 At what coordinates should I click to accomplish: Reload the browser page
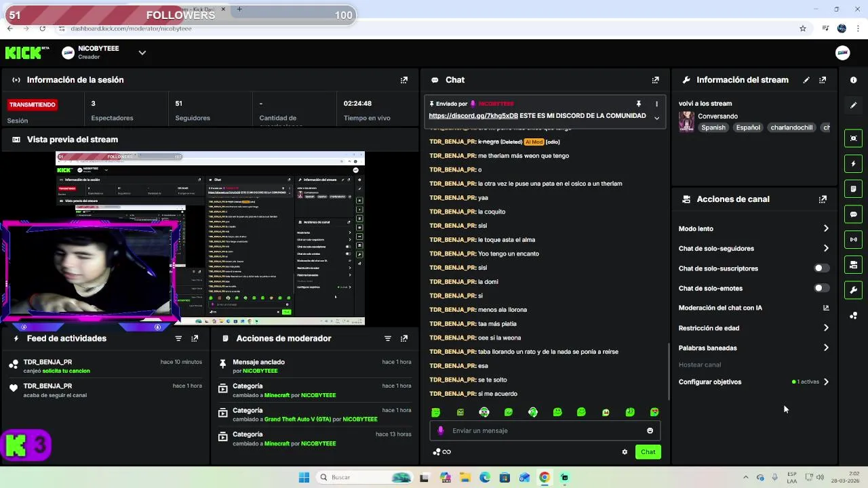42,28
